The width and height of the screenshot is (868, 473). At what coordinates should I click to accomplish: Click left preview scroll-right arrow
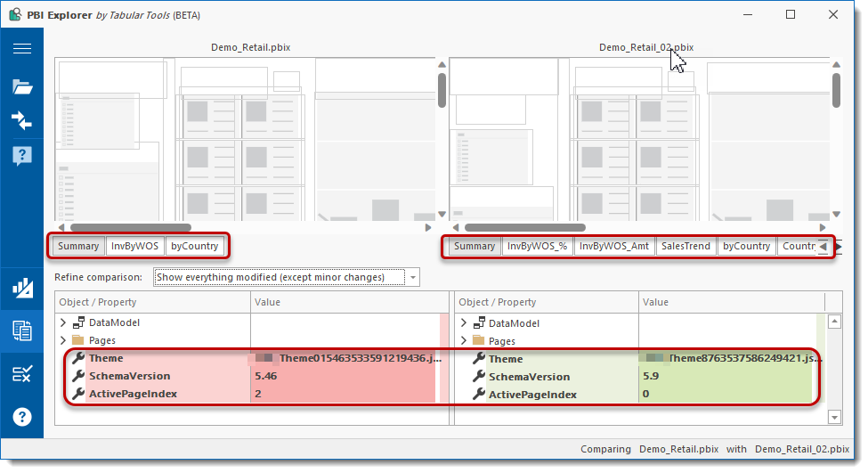coord(428,227)
